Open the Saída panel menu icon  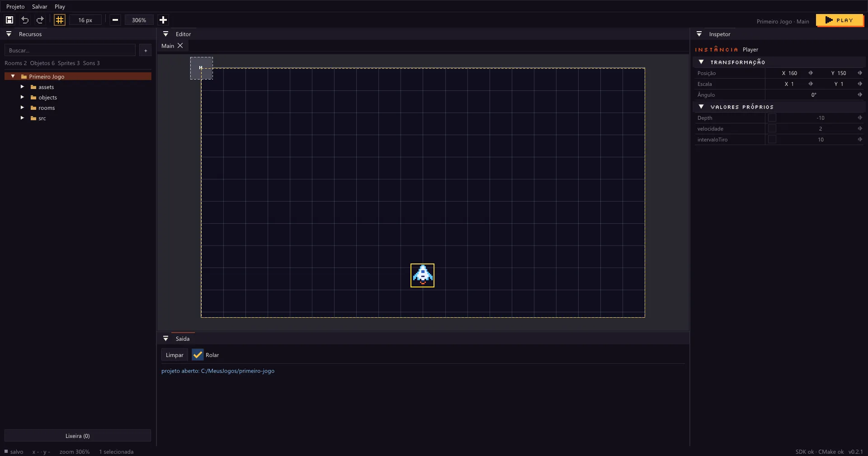165,338
